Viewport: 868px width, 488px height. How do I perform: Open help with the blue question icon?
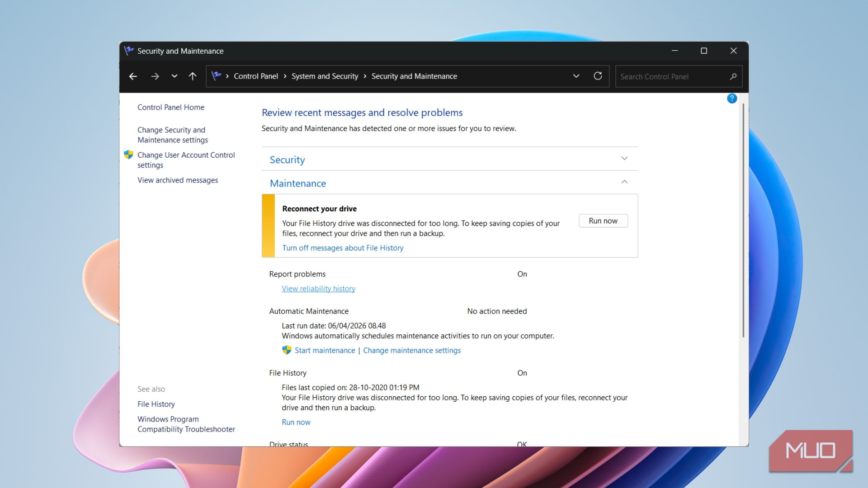(732, 99)
